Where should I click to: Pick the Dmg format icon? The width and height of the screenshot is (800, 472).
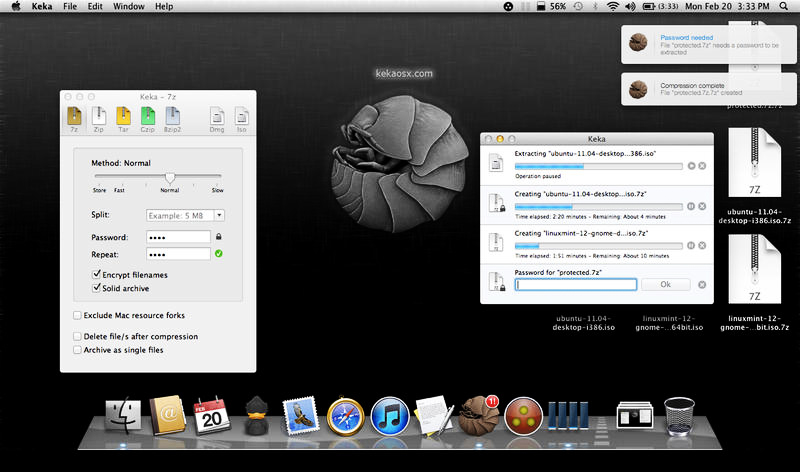click(x=217, y=119)
